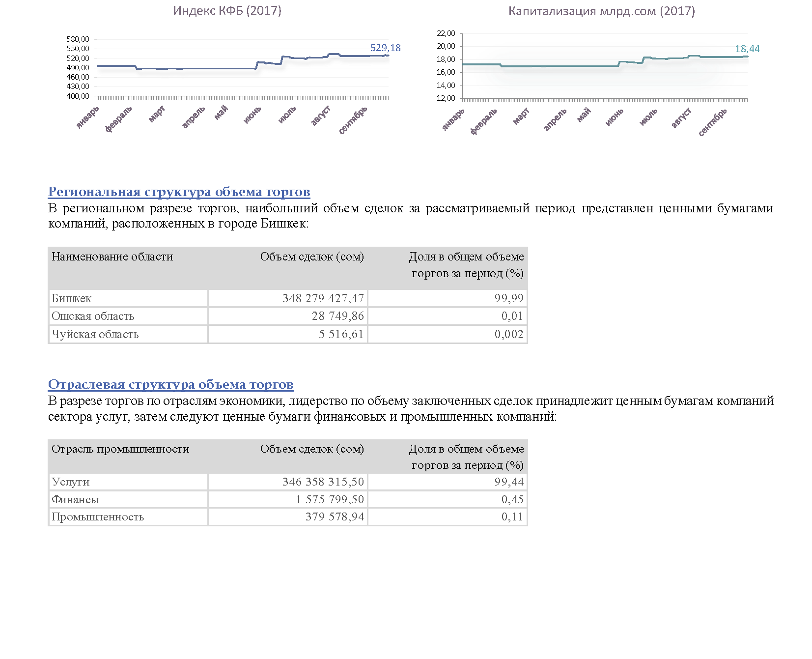Image resolution: width=812 pixels, height=659 pixels.
Task: Click 'январь' label under the index chart
Action: tap(88, 117)
